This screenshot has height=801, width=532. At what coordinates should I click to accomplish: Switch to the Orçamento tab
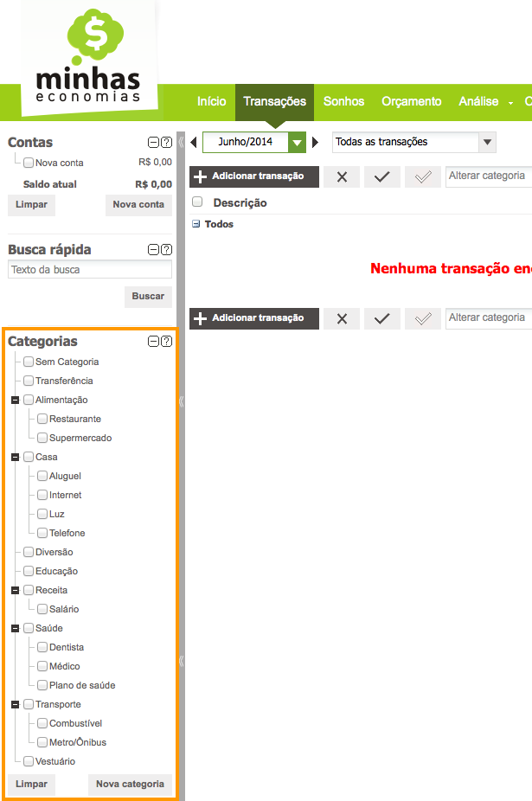411,102
